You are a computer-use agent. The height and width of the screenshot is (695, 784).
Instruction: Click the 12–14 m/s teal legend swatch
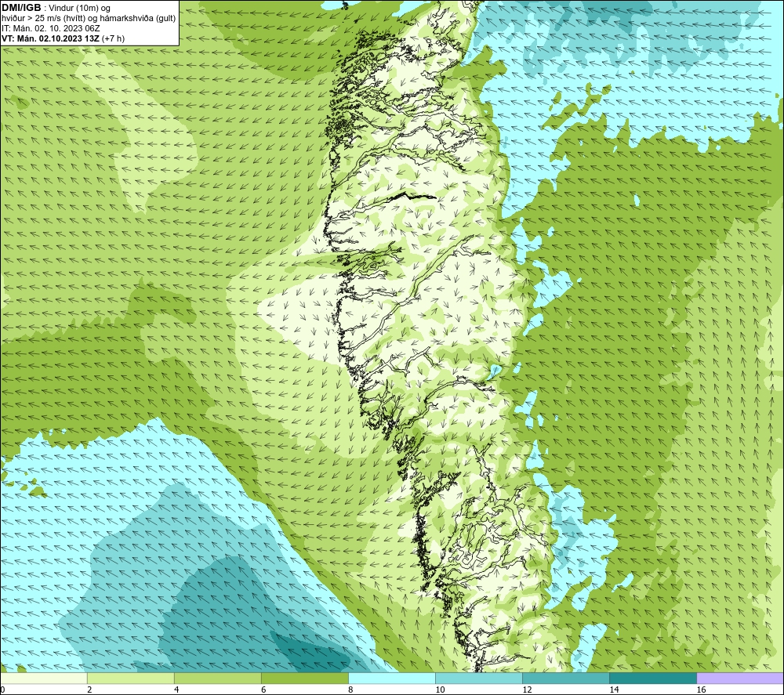pyautogui.click(x=566, y=679)
